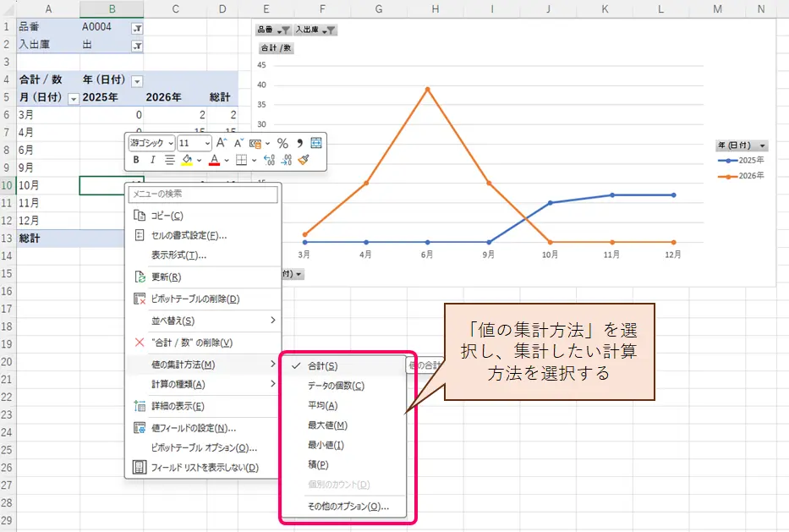The height and width of the screenshot is (532, 789).
Task: Open 値の集計方法(M) submenu
Action: (203, 365)
